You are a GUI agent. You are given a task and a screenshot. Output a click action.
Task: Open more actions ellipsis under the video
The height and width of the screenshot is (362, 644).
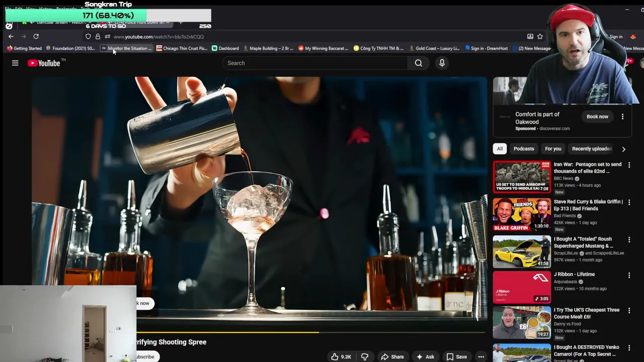click(481, 356)
